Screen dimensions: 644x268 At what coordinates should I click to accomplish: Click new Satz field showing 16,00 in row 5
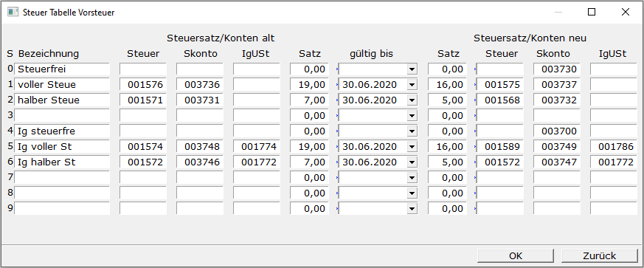(x=447, y=147)
